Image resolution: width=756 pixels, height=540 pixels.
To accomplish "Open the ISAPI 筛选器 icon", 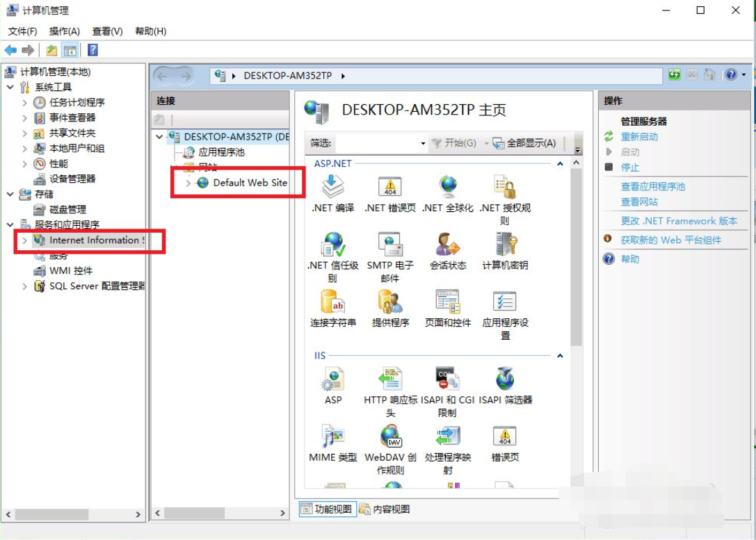I will click(x=505, y=379).
